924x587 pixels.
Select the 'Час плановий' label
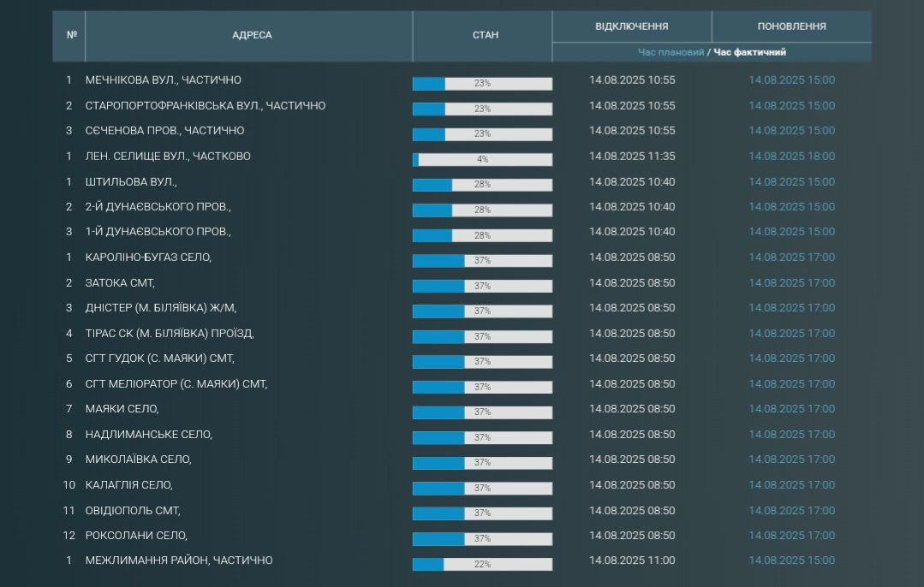(671, 52)
